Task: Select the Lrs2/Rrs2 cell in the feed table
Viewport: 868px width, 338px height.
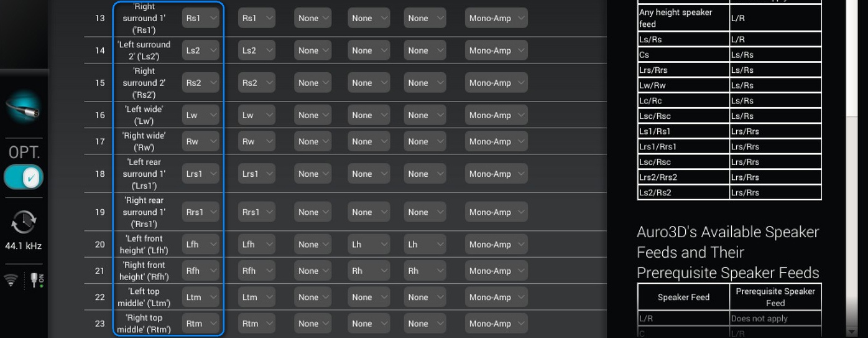Action: click(683, 177)
